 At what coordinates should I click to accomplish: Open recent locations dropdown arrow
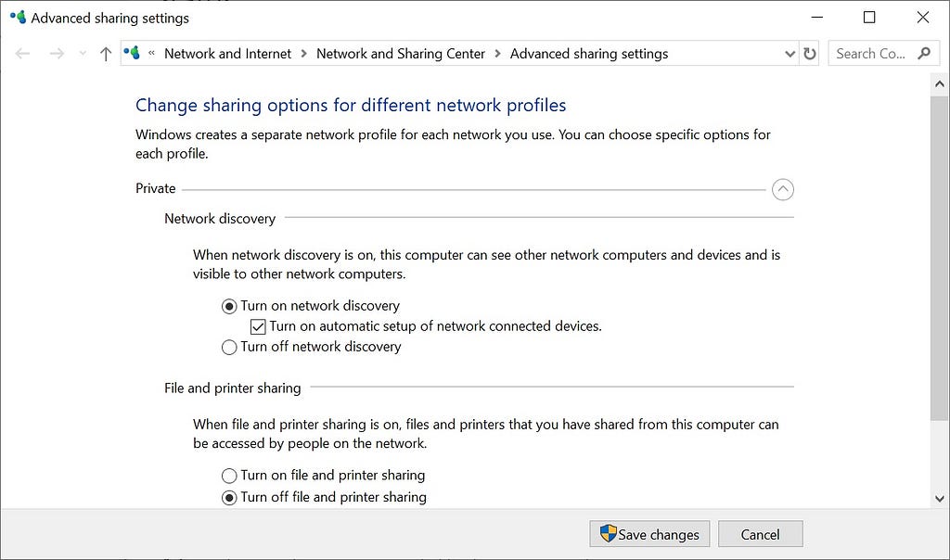pyautogui.click(x=83, y=54)
